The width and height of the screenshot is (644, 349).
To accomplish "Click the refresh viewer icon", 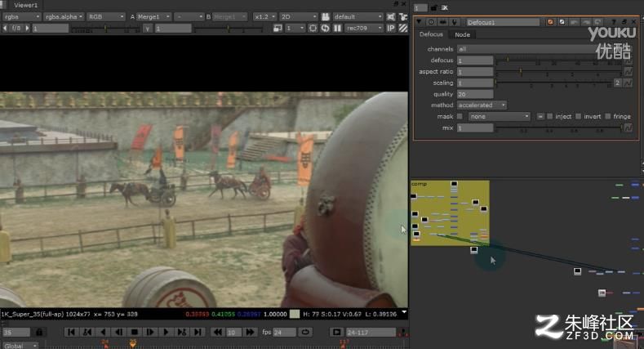I will (x=325, y=29).
